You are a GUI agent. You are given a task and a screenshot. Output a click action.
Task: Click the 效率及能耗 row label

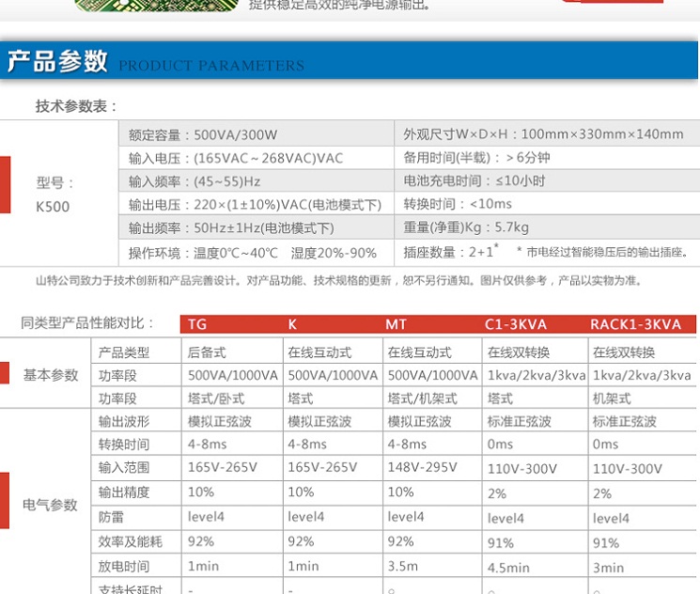pyautogui.click(x=131, y=541)
